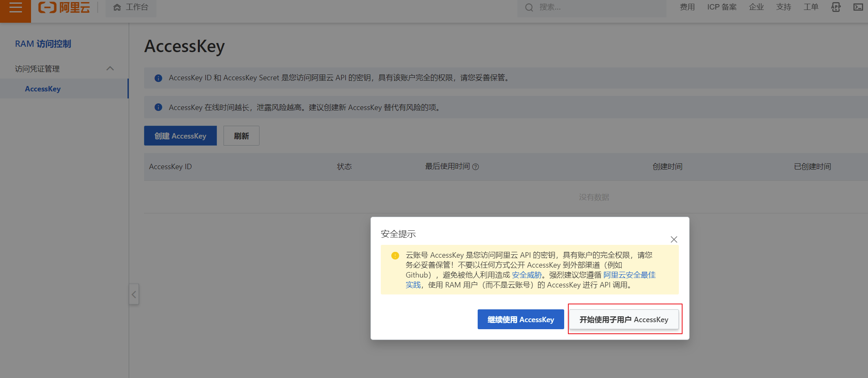Click info icon of second notice banner
The image size is (868, 378).
tap(158, 108)
